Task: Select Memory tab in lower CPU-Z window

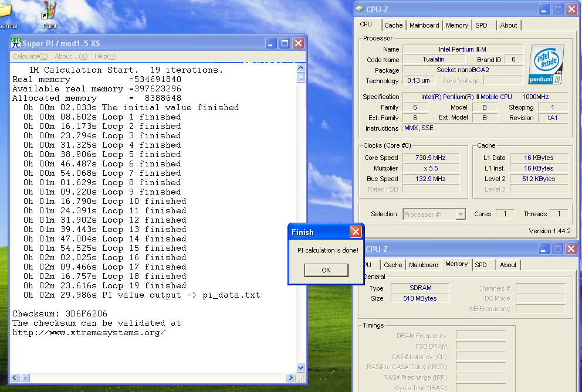Action: tap(456, 264)
